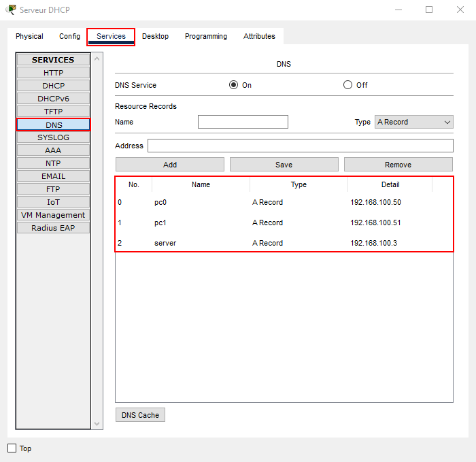
Task: Select the DNS service entry
Action: [x=53, y=125]
